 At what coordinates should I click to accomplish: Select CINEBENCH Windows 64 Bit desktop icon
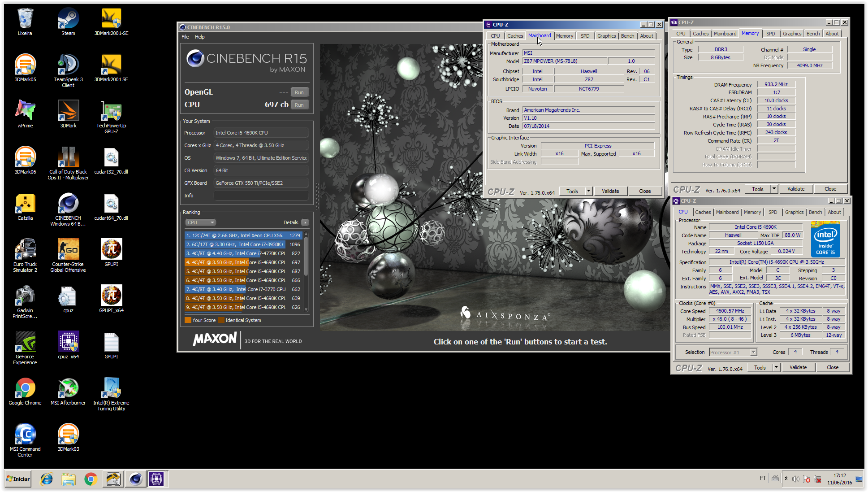pyautogui.click(x=68, y=209)
